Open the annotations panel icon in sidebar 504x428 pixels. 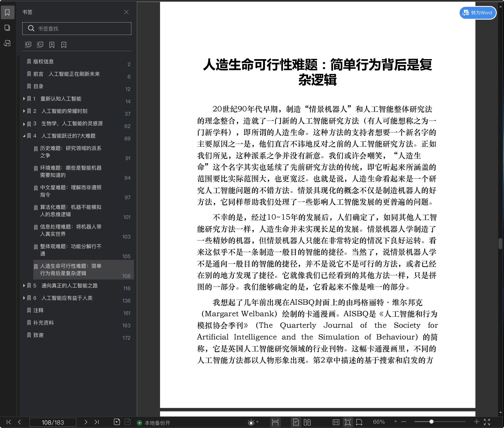[x=7, y=44]
